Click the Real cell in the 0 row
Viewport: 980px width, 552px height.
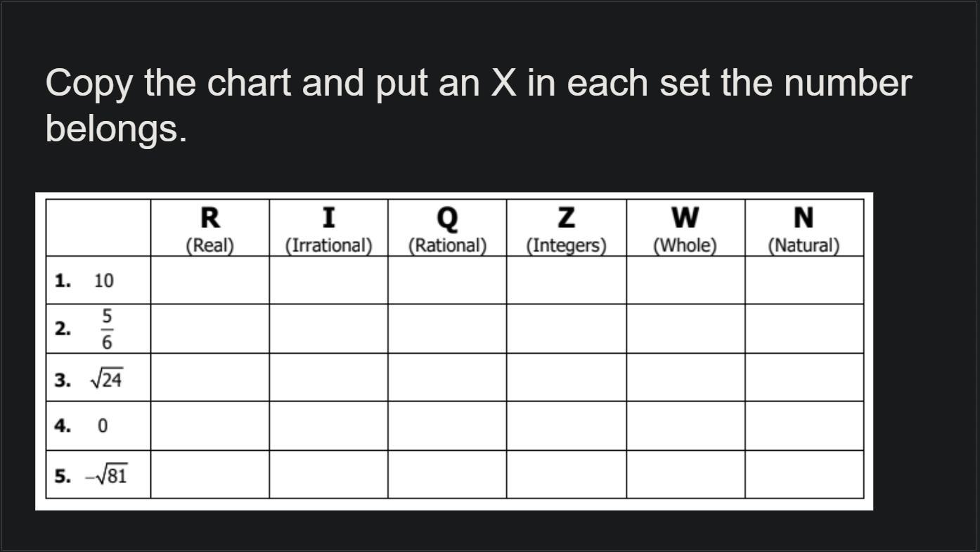(209, 426)
